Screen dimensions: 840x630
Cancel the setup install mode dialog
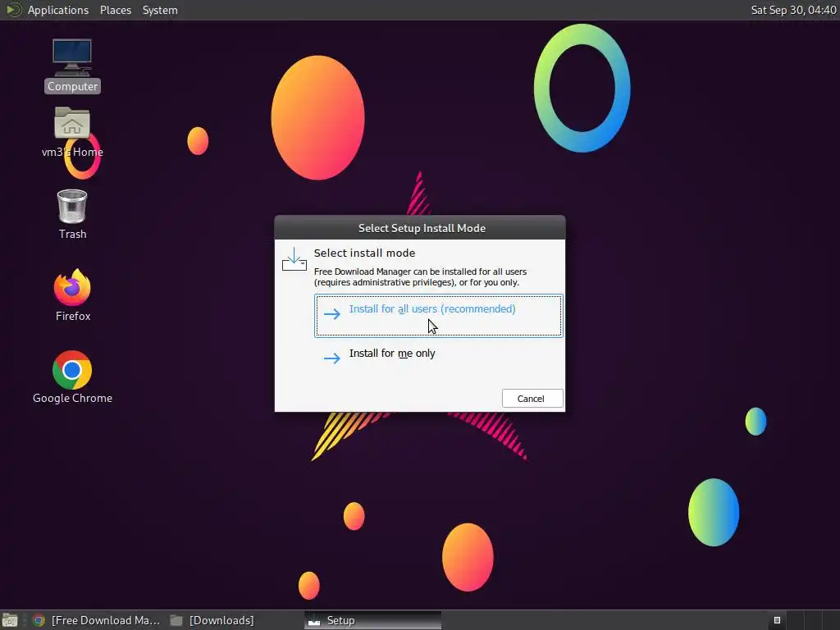(x=532, y=399)
